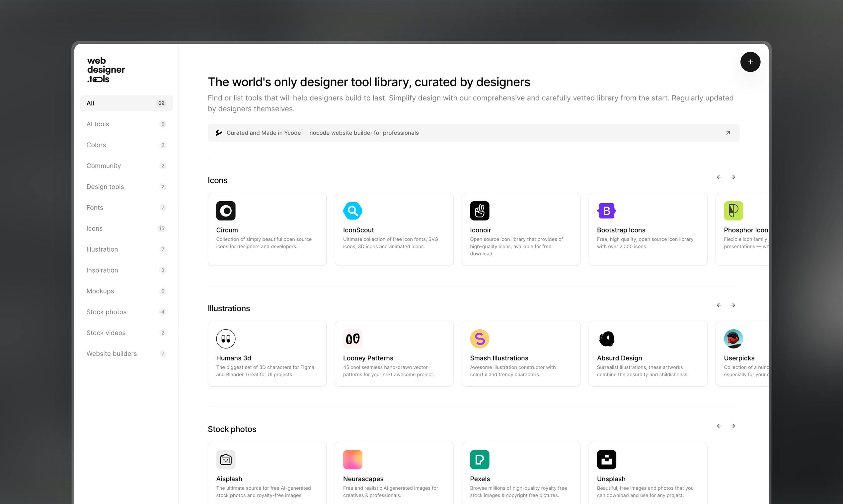Image resolution: width=843 pixels, height=504 pixels.
Task: Go to next items in Icons carousel
Action: 733,177
